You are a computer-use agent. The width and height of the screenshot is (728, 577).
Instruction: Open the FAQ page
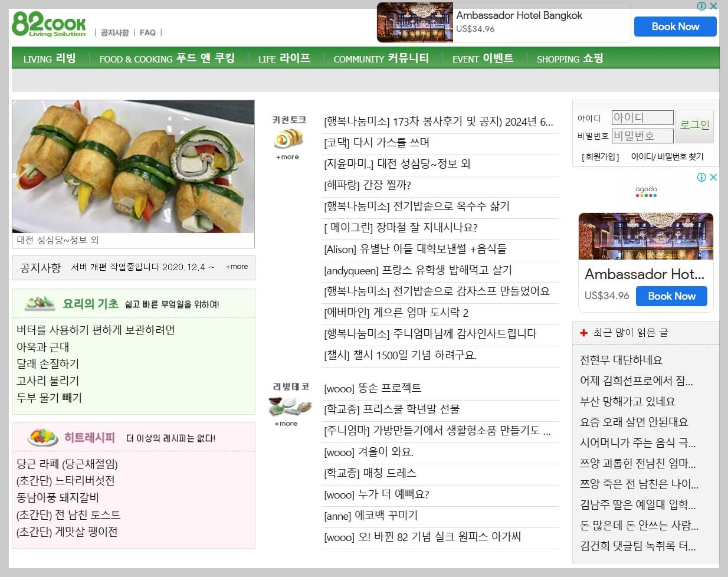147,32
